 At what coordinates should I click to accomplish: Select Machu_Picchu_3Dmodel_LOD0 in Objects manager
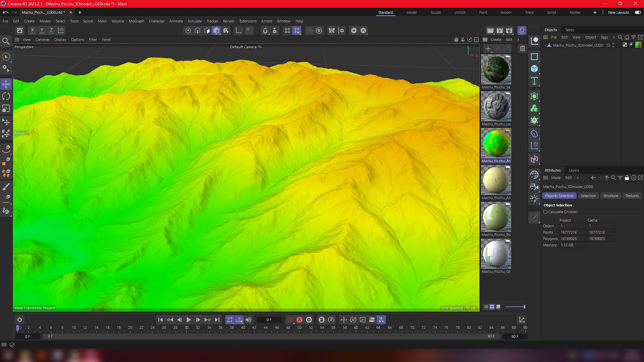[578, 45]
